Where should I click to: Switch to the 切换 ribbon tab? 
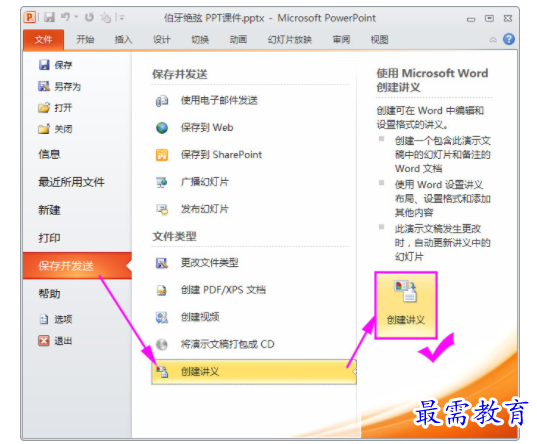click(x=200, y=40)
